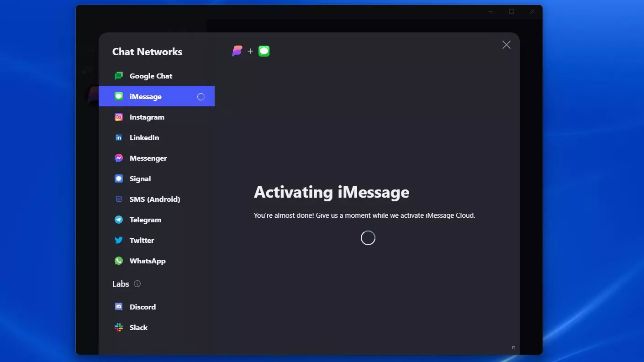
Task: Click the Beeper logo in the dialog header
Action: (237, 51)
